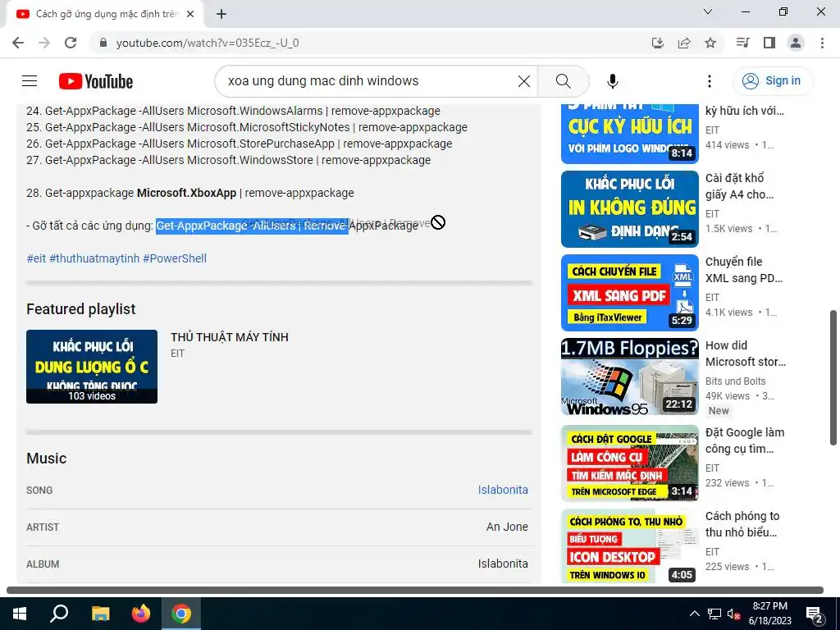The image size is (840, 630).
Task: Open YouTube settings three-dot menu
Action: 710,81
